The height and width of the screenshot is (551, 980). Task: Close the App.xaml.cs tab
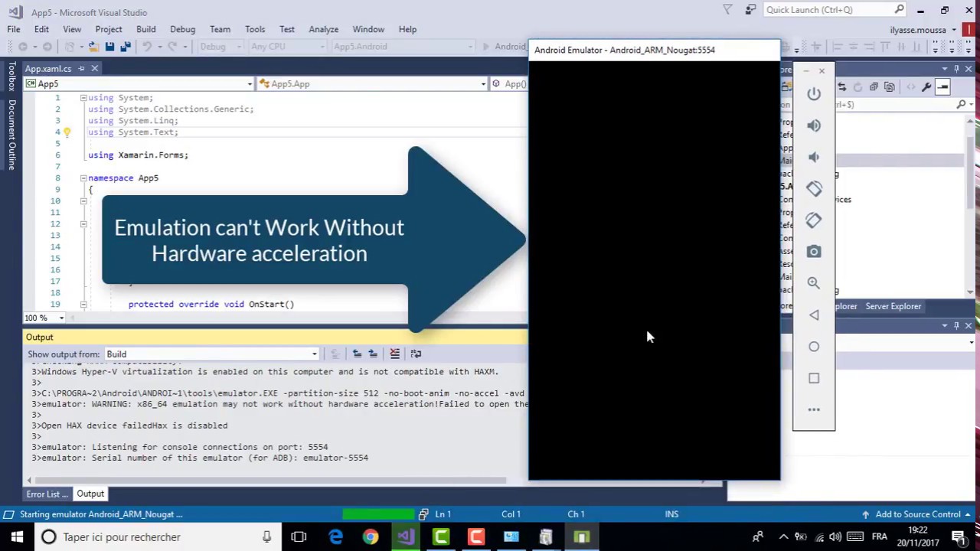[94, 69]
